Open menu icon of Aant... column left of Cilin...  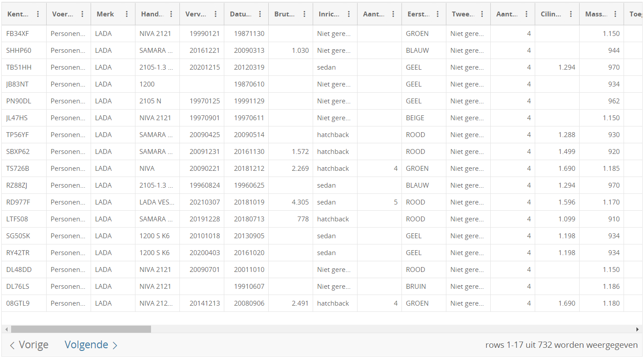point(526,14)
